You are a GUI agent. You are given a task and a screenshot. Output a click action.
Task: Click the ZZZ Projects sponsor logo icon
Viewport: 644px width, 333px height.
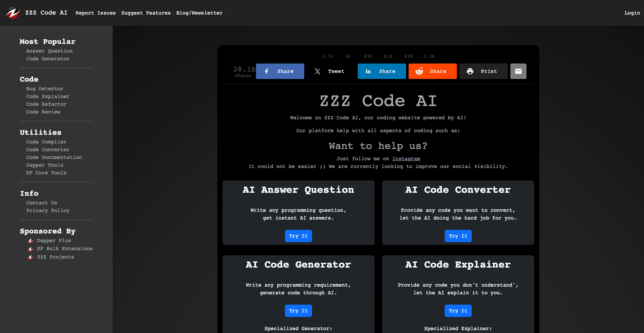31,257
